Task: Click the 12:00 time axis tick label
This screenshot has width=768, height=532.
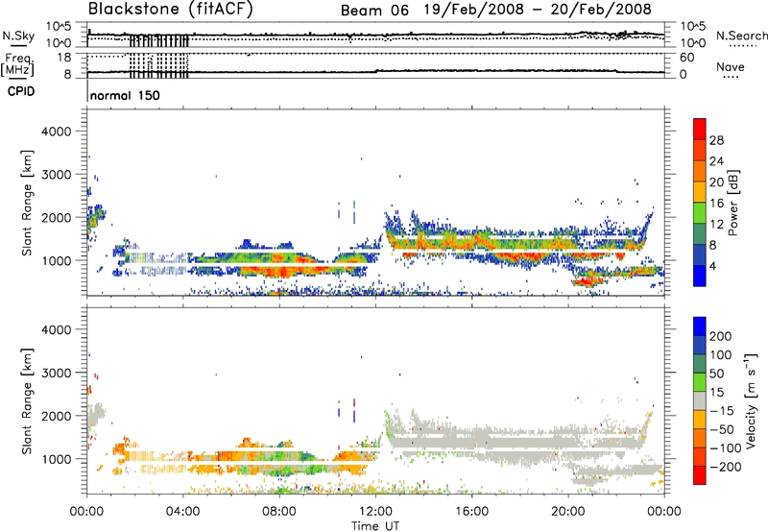Action: click(375, 512)
